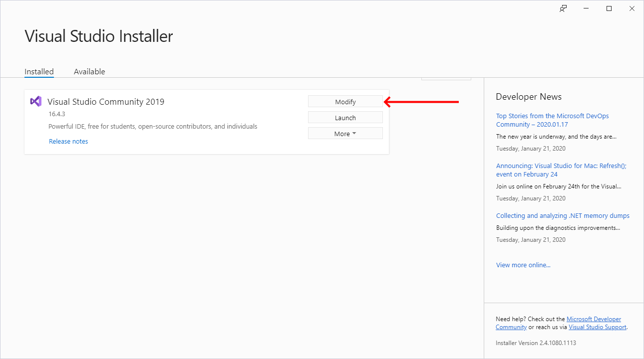Click the Visual Studio Community 2019 logo icon

[x=36, y=101]
